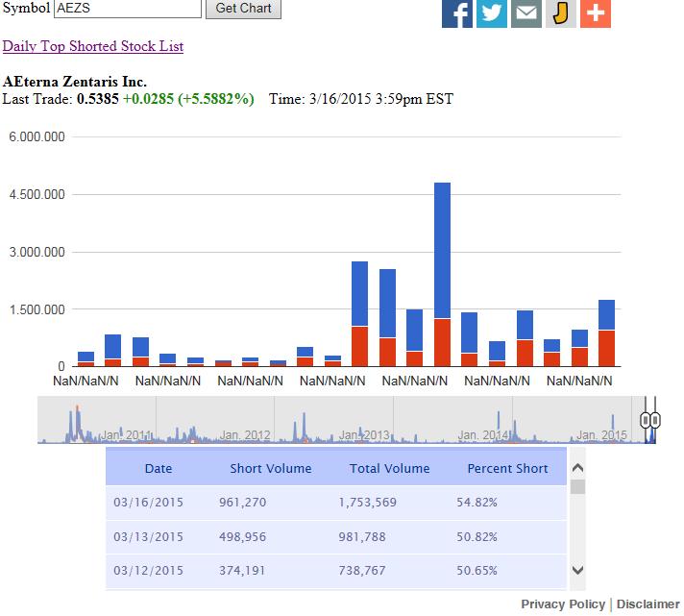Select the 03/12/2015 date cell
The image size is (684, 616).
pos(148,571)
